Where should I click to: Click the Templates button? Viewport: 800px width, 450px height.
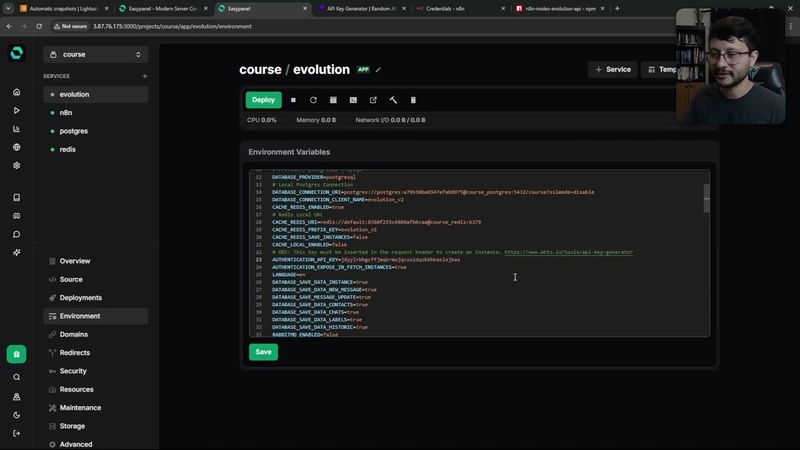pyautogui.click(x=660, y=69)
